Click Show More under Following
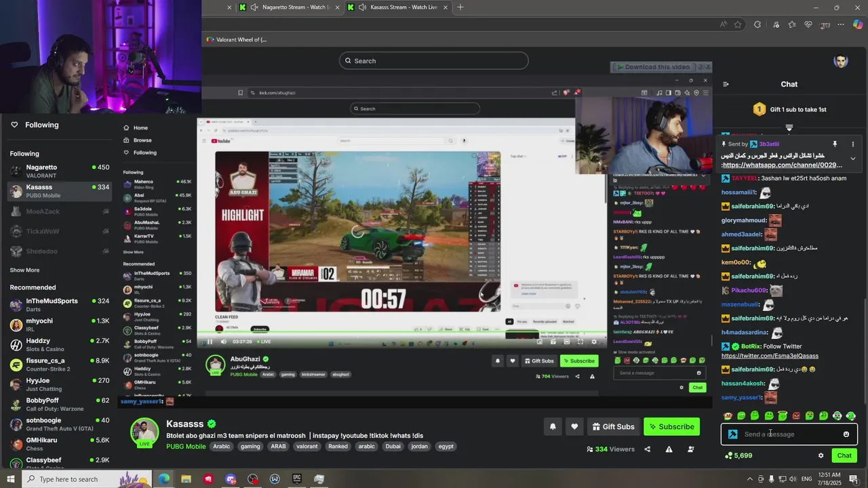 pyautogui.click(x=24, y=270)
